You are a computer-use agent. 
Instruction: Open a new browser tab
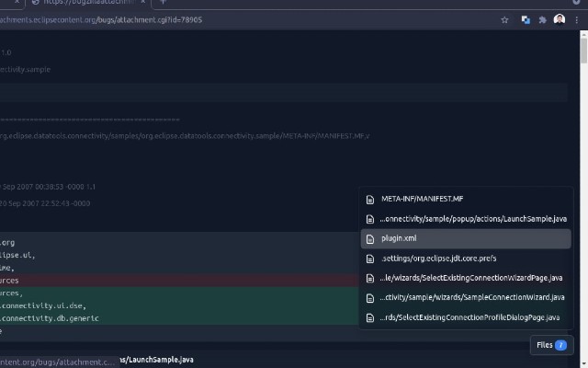(164, 3)
